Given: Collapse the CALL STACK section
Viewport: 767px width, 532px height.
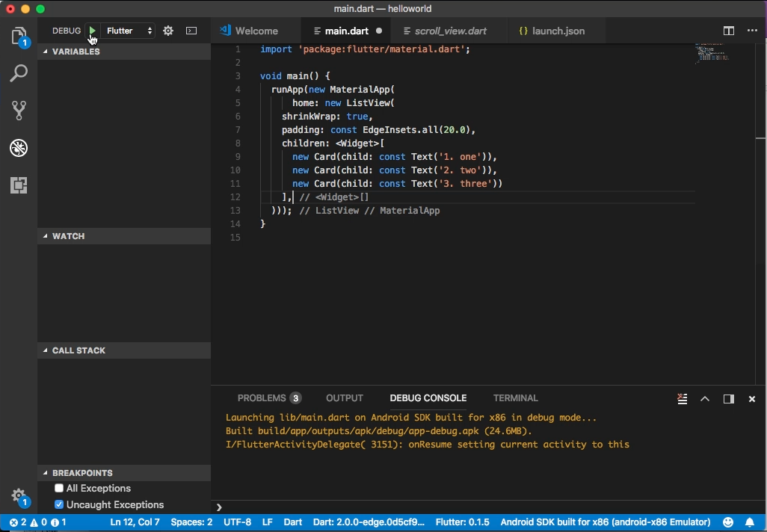Looking at the screenshot, I should click(124, 350).
